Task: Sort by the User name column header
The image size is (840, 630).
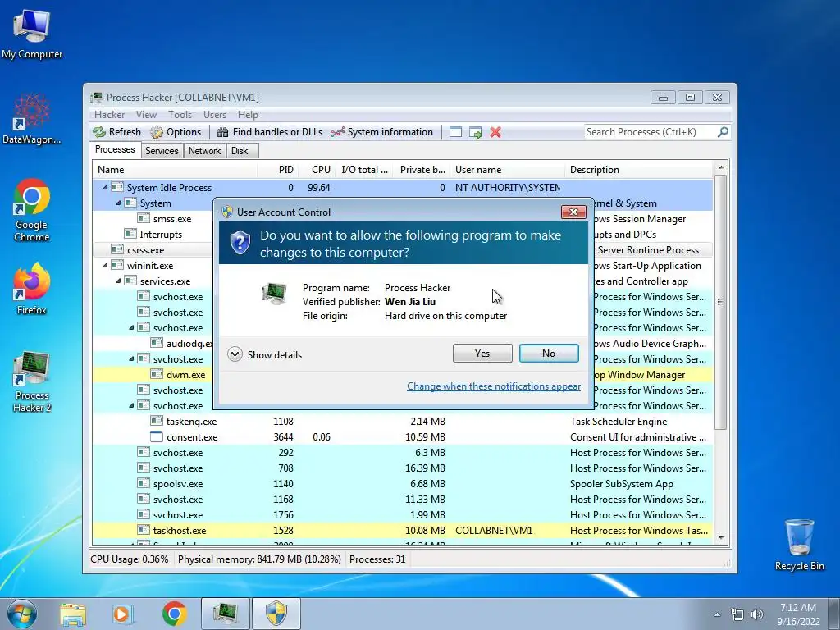Action: click(x=507, y=170)
